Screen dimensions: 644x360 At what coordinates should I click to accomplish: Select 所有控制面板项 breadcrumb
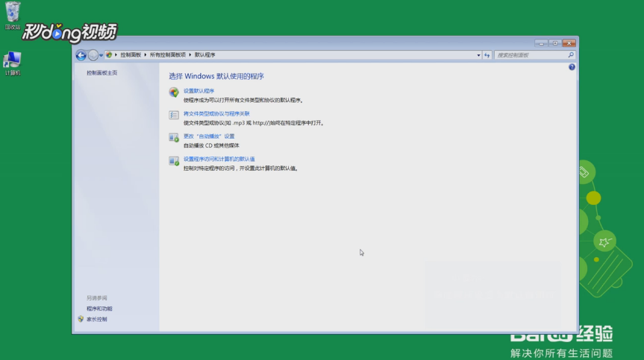click(168, 55)
